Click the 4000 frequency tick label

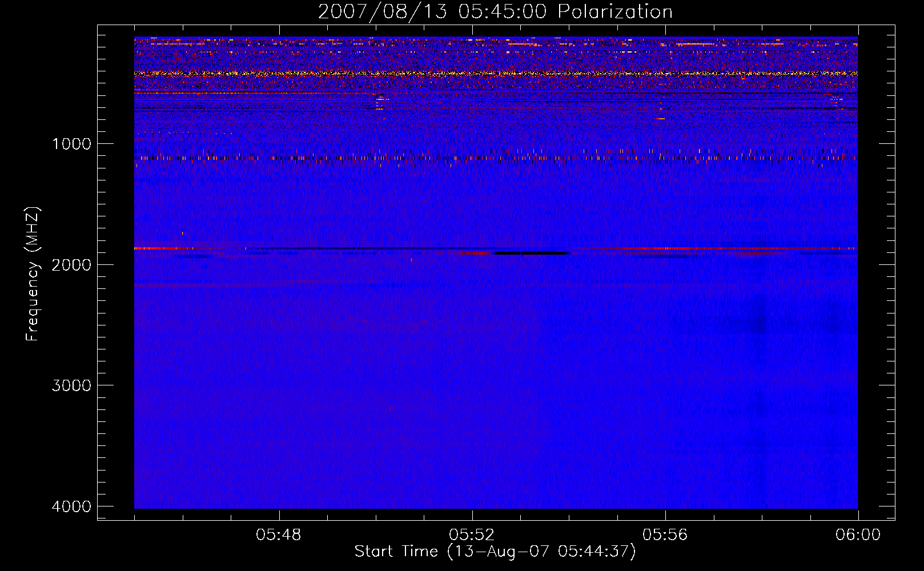click(x=71, y=506)
